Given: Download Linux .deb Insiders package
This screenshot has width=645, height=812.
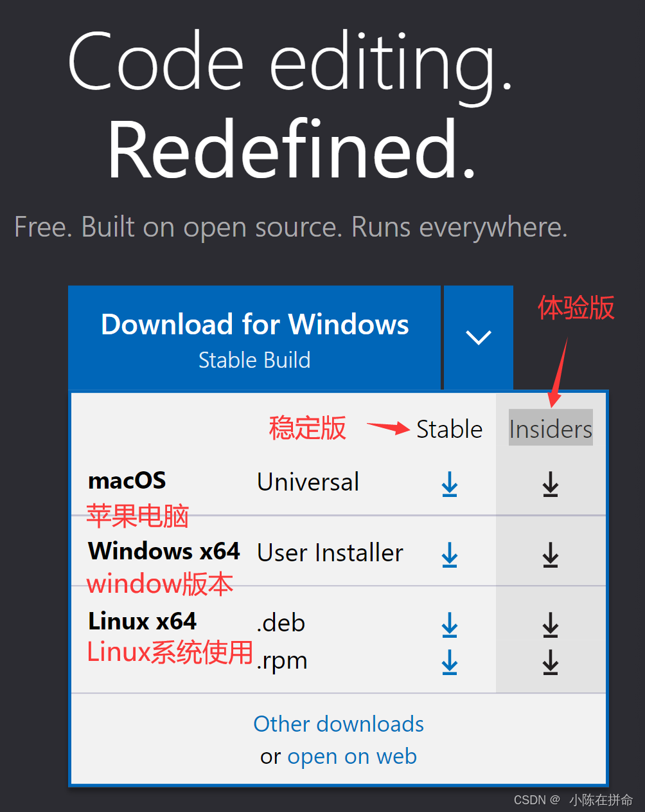Looking at the screenshot, I should pos(551,624).
